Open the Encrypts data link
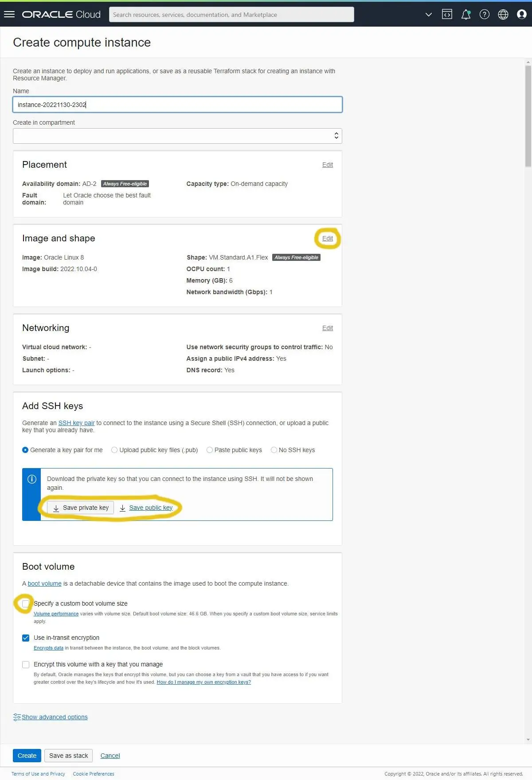This screenshot has width=532, height=780. (x=48, y=648)
